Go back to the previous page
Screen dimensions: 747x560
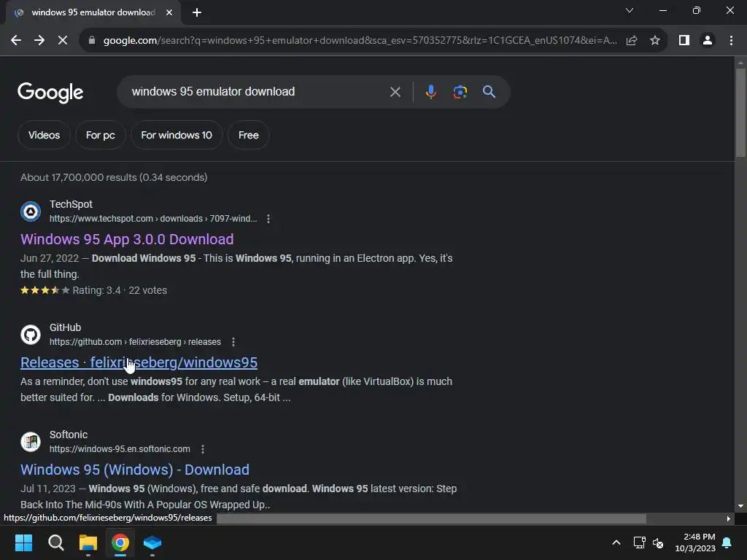tap(16, 41)
